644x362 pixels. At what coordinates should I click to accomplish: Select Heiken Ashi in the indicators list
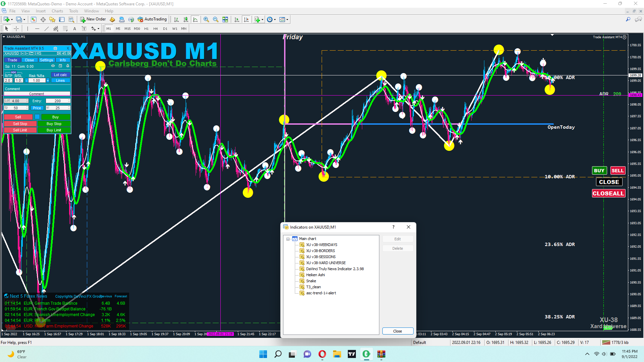[x=315, y=275]
